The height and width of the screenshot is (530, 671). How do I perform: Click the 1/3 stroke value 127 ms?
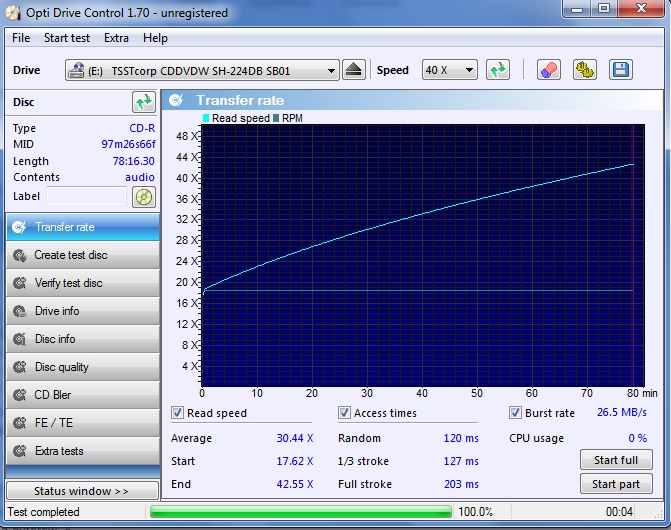pos(461,461)
